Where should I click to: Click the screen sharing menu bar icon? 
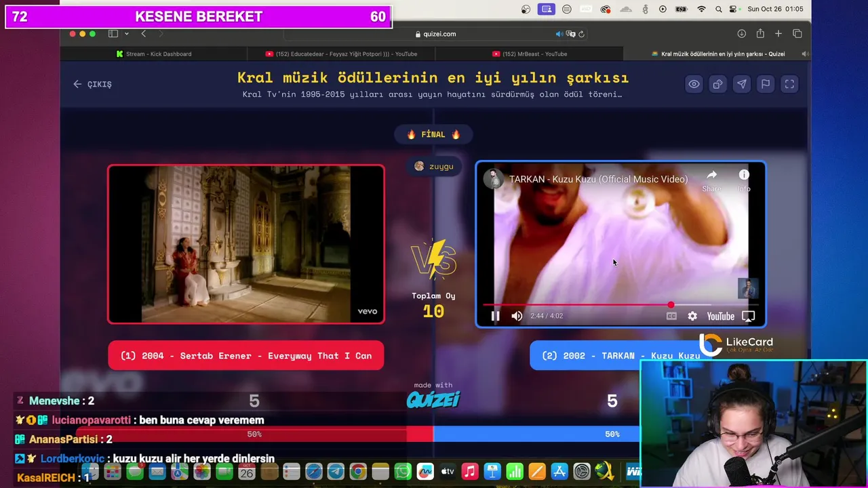click(x=547, y=9)
